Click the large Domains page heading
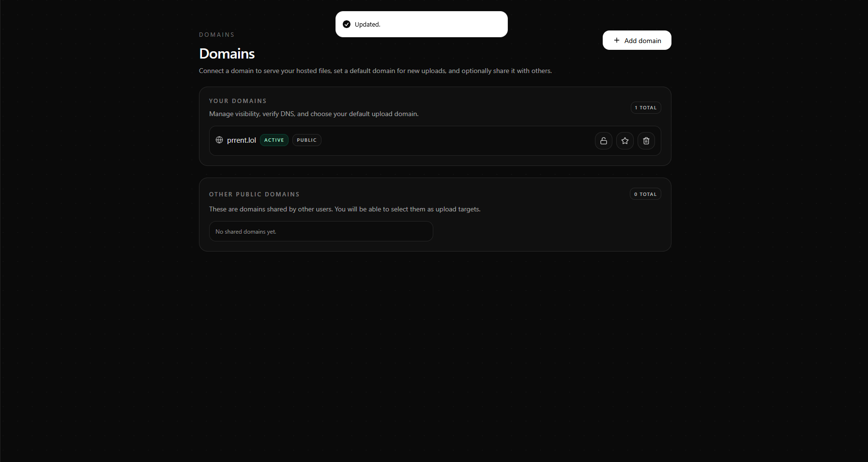This screenshot has height=462, width=868. (x=227, y=54)
